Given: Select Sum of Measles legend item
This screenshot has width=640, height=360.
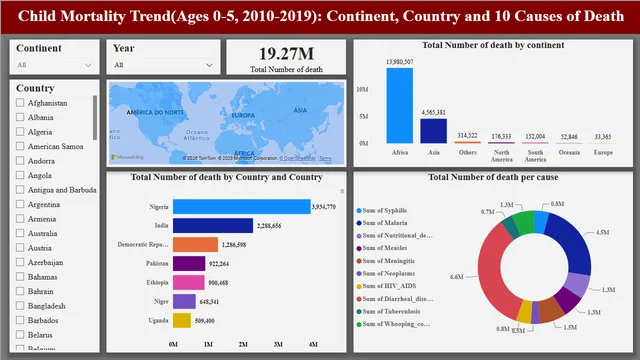Looking at the screenshot, I should point(382,248).
